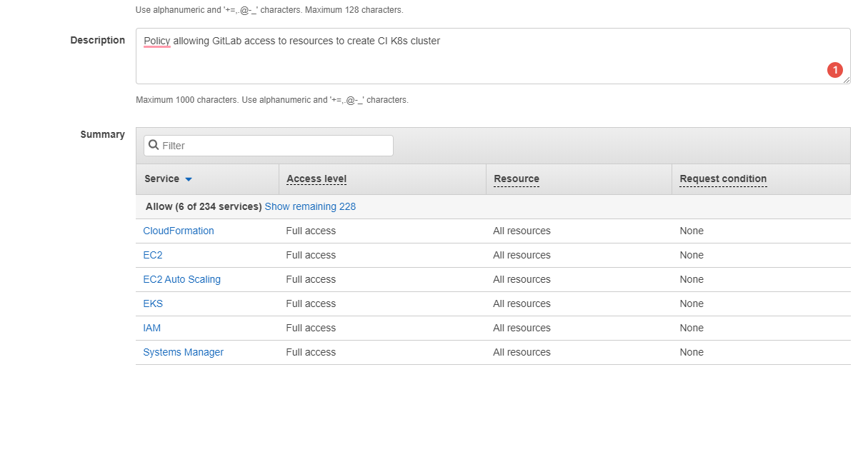This screenshot has width=868, height=457.
Task: Select Full access in CloudFormation row
Action: pyautogui.click(x=311, y=231)
